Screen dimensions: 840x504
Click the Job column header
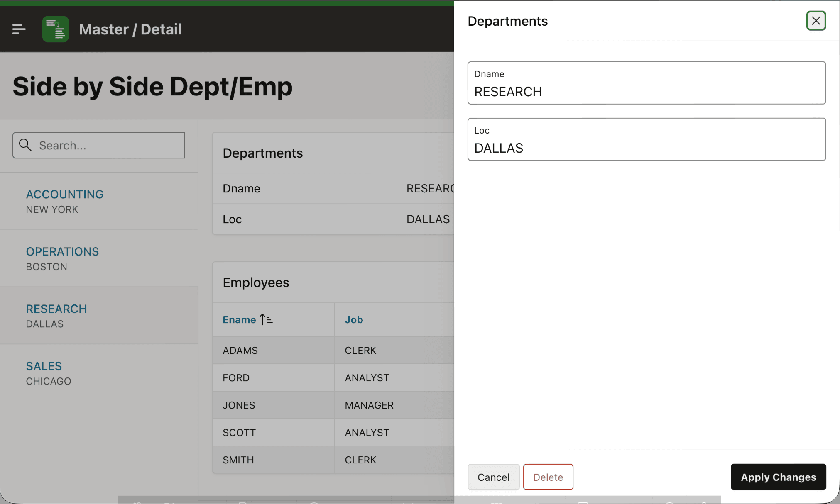(x=354, y=319)
